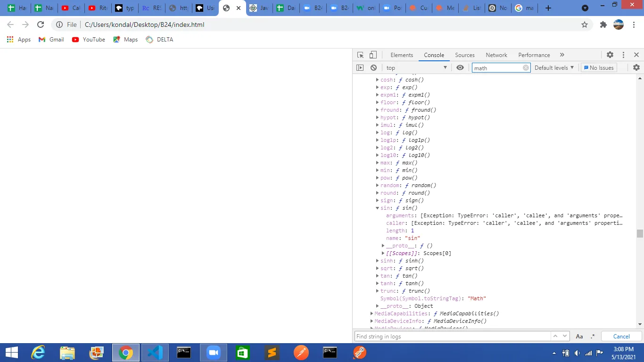Toggle regex search option
Image resolution: width=644 pixels, height=362 pixels.
593,336
